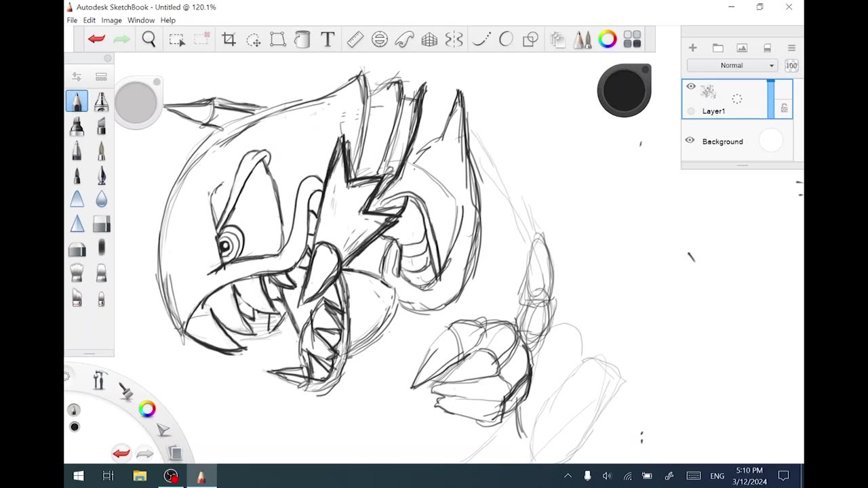This screenshot has height=488, width=868.
Task: Select the Marker brush
Action: [x=77, y=126]
